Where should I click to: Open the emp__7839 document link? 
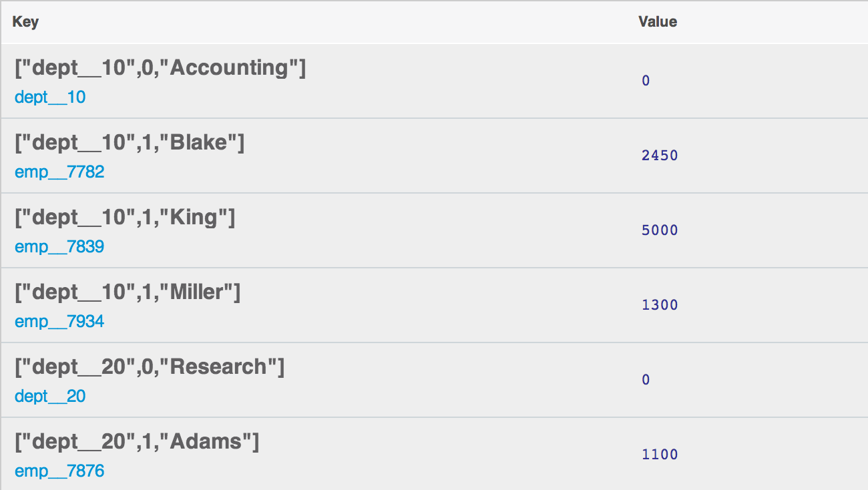click(x=59, y=247)
